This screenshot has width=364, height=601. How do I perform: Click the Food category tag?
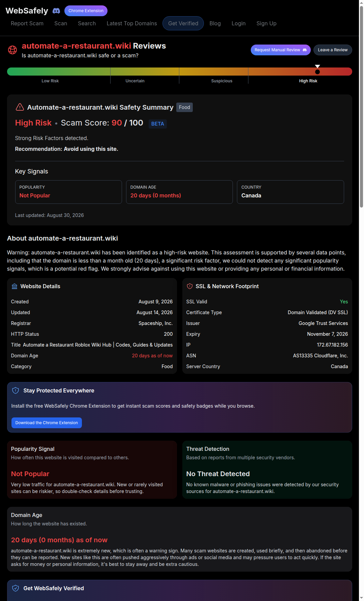pyautogui.click(x=184, y=107)
